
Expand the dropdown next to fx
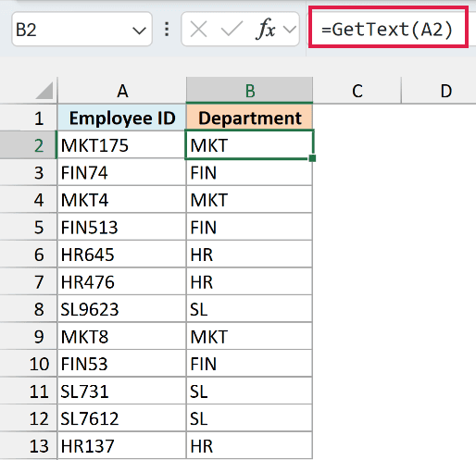(x=290, y=30)
